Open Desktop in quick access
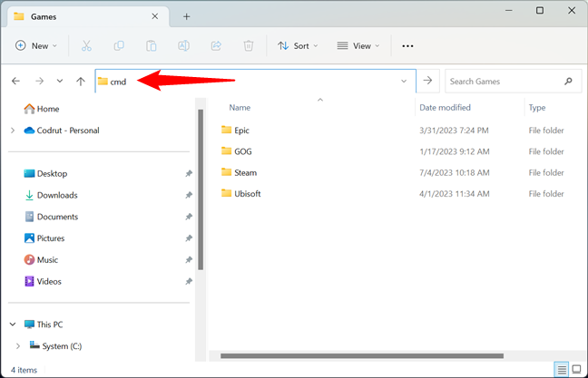Viewport: 588px width, 378px height. (x=45, y=173)
